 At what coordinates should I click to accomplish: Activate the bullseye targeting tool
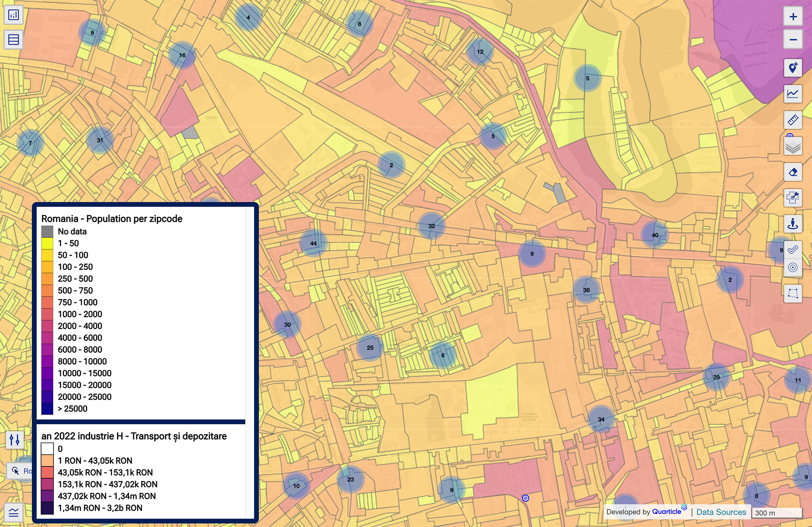tap(793, 268)
